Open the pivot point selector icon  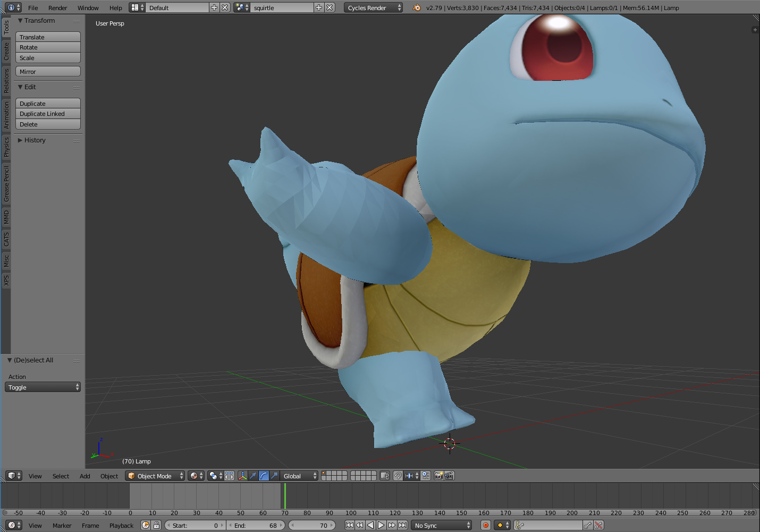point(216,476)
